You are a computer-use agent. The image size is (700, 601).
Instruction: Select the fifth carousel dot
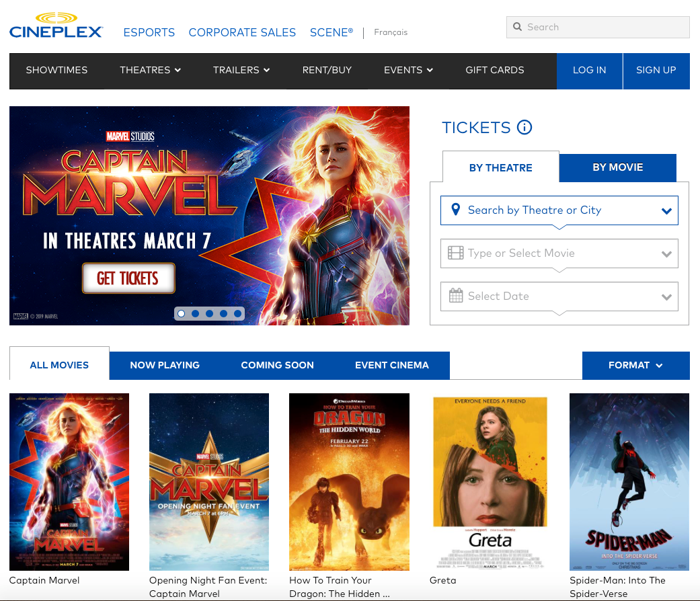click(238, 314)
